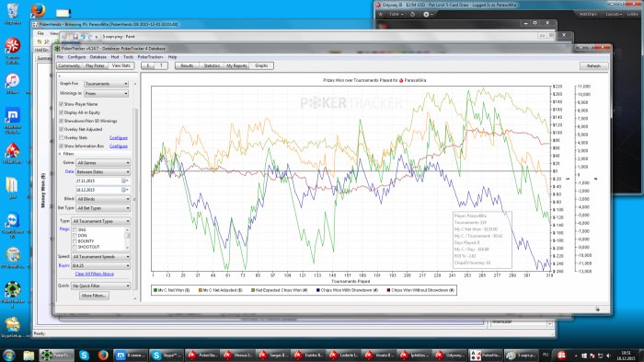Click the Firefox desktop shortcut
This screenshot has height=362, width=644.
click(x=38, y=10)
